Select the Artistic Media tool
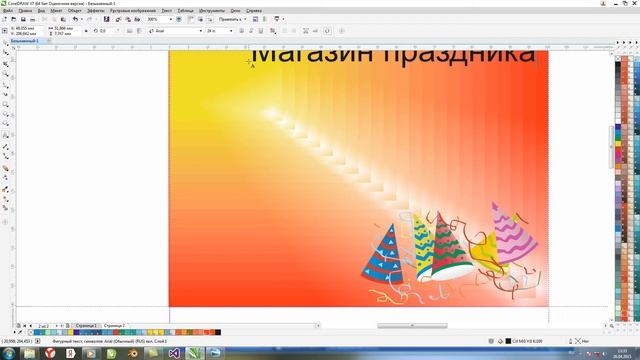 click(x=5, y=94)
